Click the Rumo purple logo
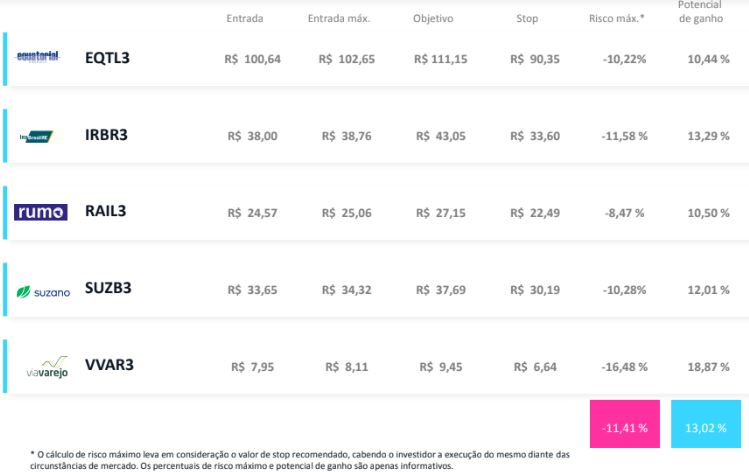Image resolution: width=749 pixels, height=472 pixels. (x=41, y=212)
